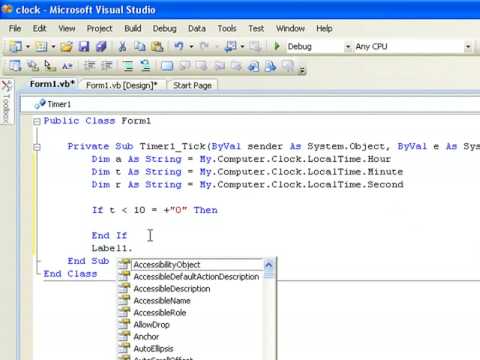Click the Cut scissors icon
Screen dimensions: 480x360
(x=123, y=46)
